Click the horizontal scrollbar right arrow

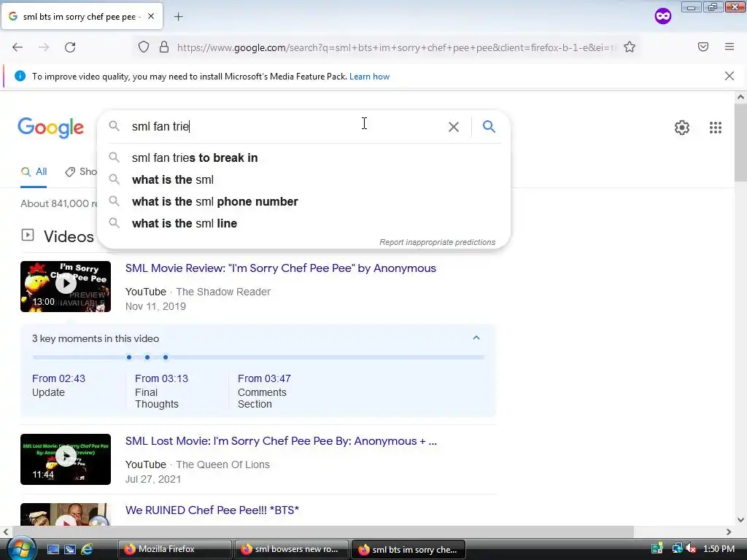729,532
